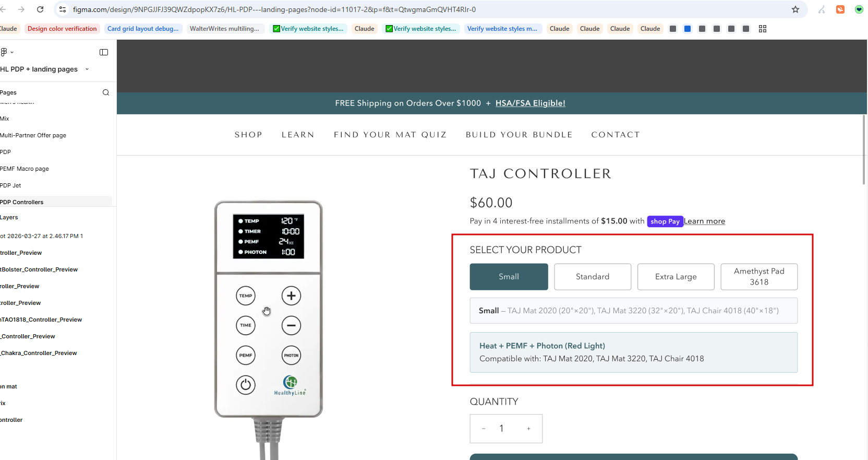Open the LEARN navigation menu

coord(298,135)
